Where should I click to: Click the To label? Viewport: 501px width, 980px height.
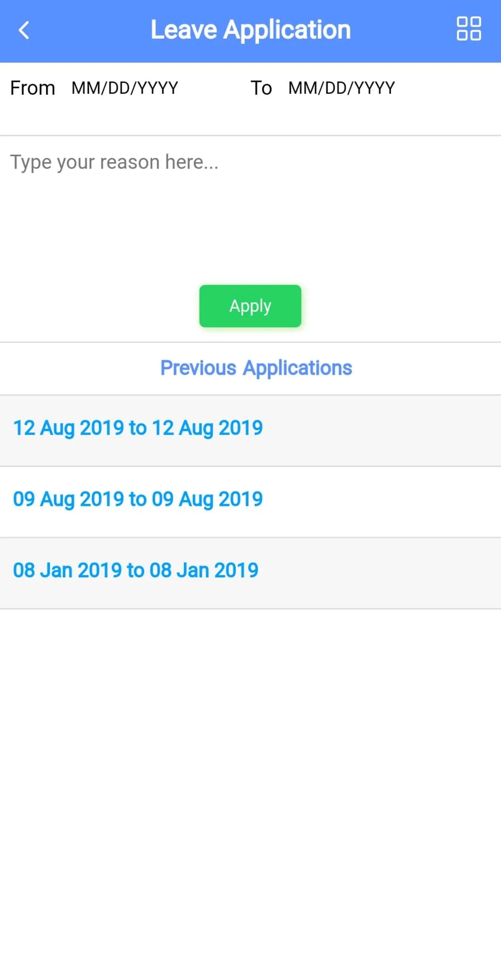[x=261, y=88]
